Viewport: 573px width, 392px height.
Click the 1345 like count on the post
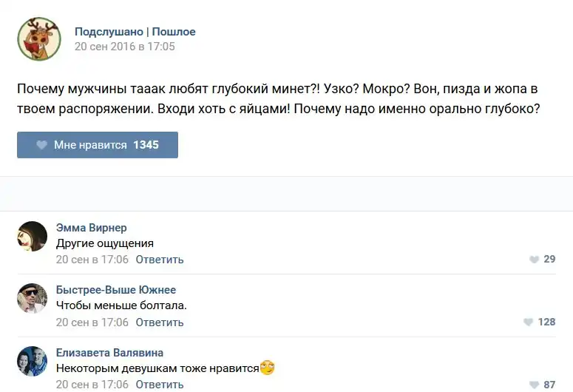coord(146,145)
